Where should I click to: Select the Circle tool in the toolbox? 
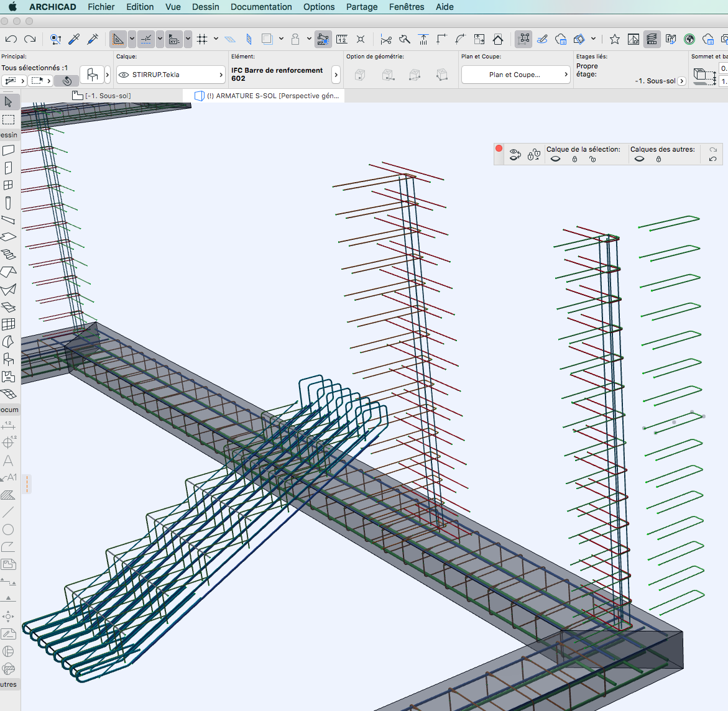click(8, 530)
